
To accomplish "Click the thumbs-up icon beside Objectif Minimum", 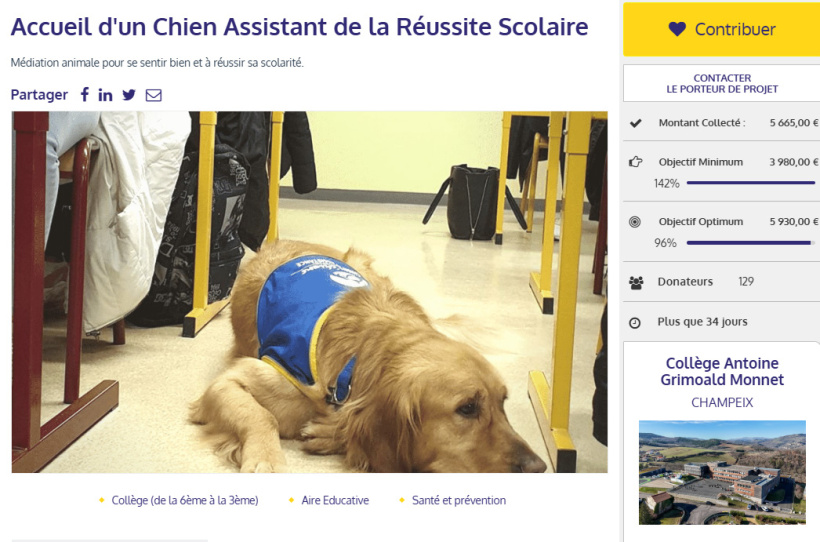I will click(635, 162).
